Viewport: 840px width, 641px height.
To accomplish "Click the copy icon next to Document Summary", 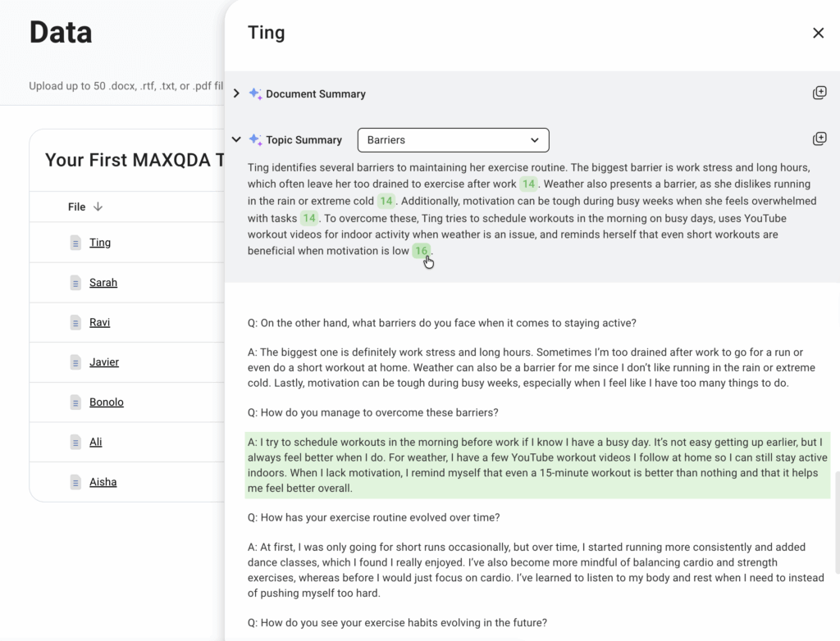I will point(819,93).
